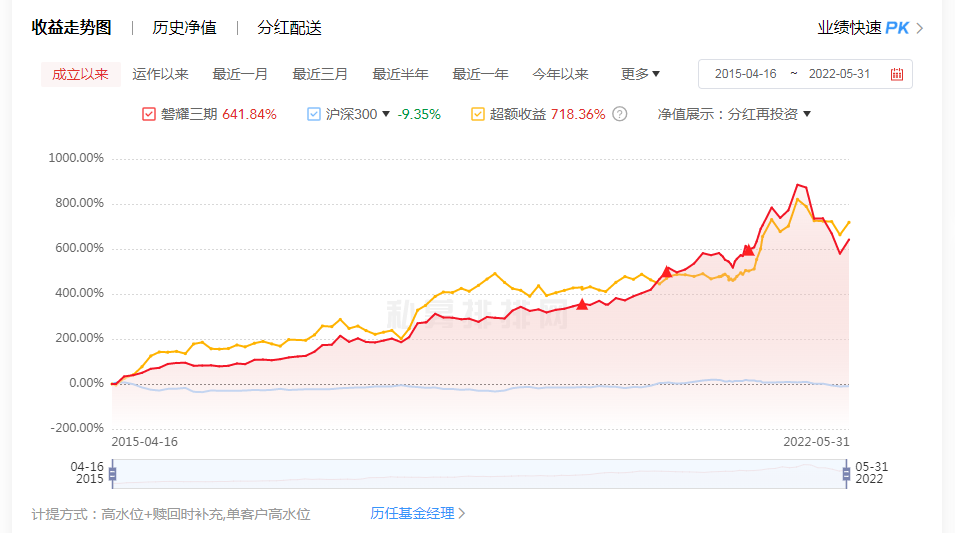Screen dimensions: 955x533
Task: Click the start date 2015-04-16 field
Action: [745, 74]
